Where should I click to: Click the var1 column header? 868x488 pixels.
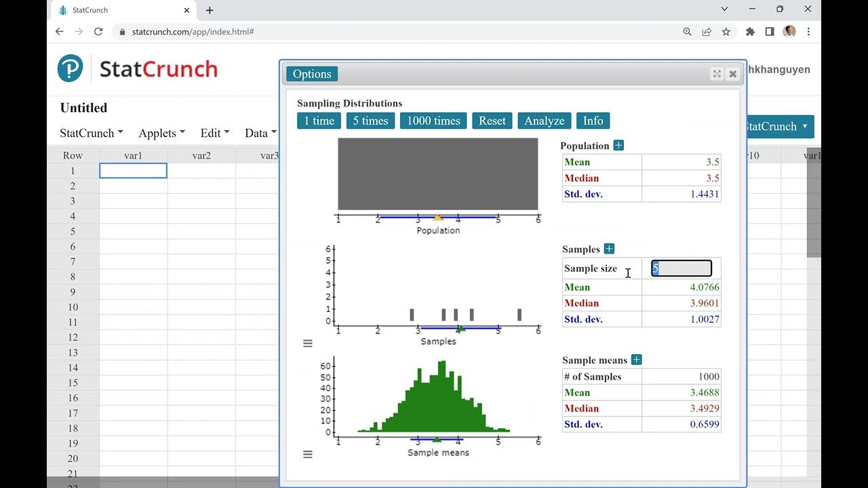(x=134, y=156)
